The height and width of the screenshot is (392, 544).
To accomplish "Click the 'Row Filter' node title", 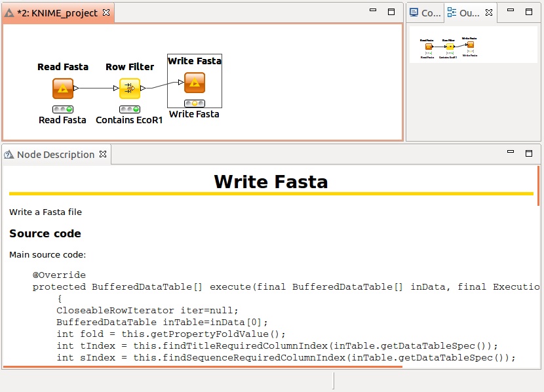I will pyautogui.click(x=130, y=67).
